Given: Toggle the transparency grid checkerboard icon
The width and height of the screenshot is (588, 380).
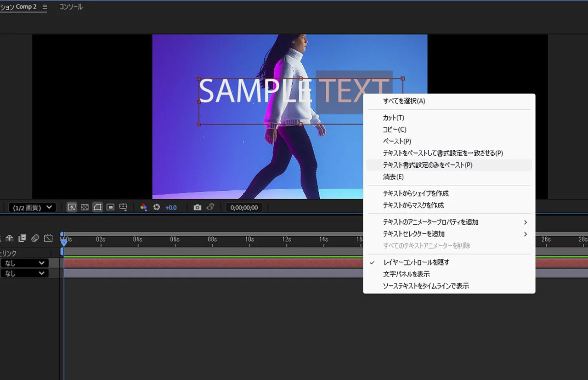Looking at the screenshot, I should [85, 207].
